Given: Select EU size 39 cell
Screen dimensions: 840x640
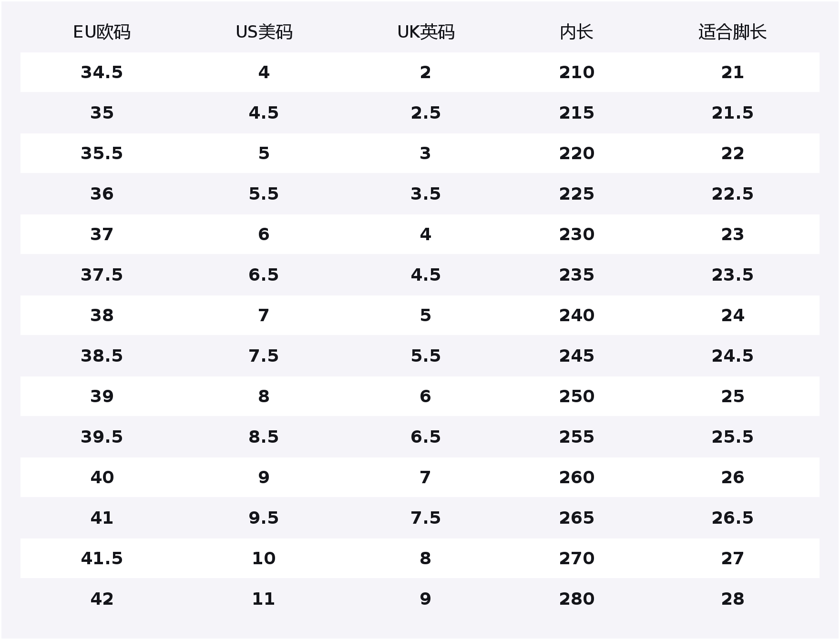Looking at the screenshot, I should 102,396.
